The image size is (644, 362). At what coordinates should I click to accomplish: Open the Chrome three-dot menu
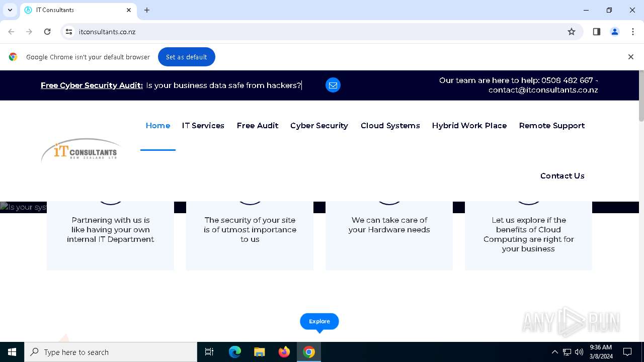(633, 32)
